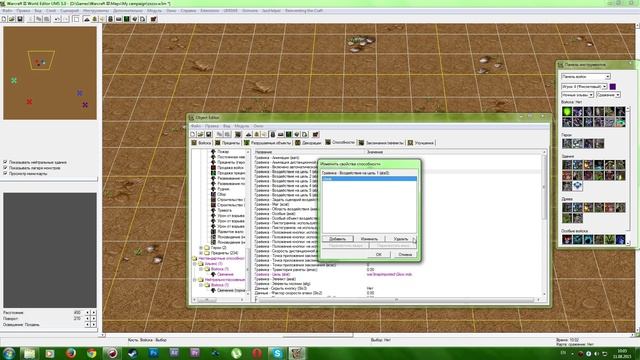Click Terrain Editor icon in Object Editor toolbar
Screen dimensions: 640x360
click(249, 134)
